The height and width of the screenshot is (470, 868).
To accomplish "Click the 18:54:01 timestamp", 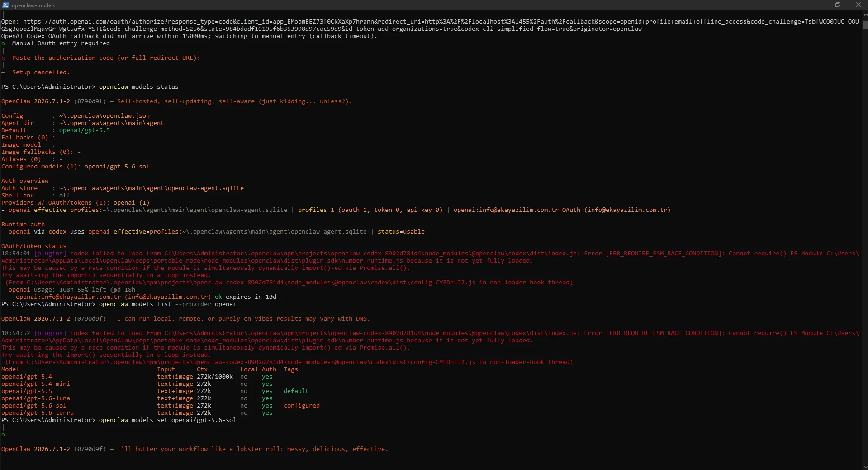I will (x=16, y=254).
